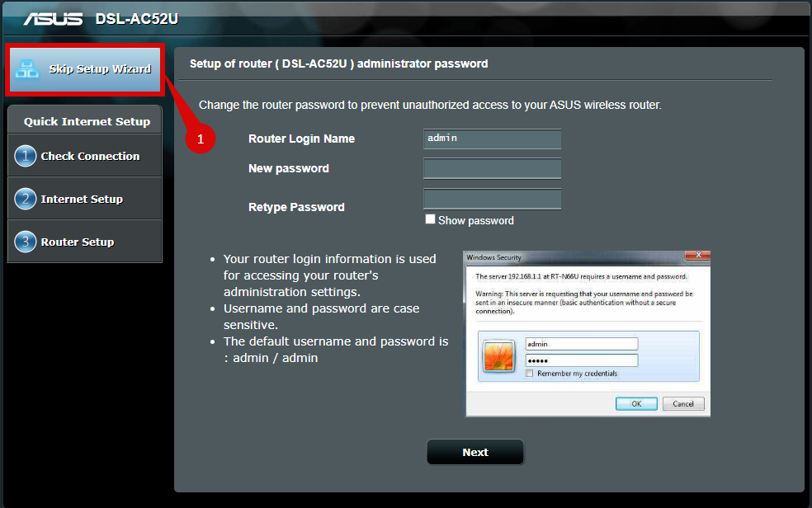Tick the Remember my credentials checkbox
812x508 pixels.
point(530,374)
